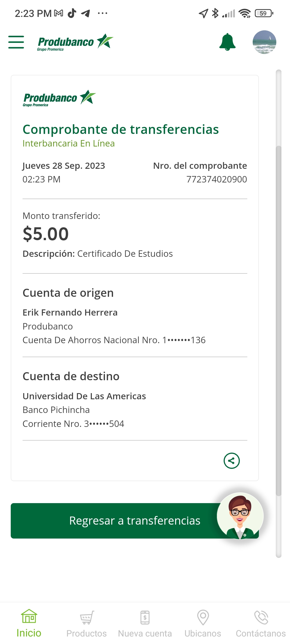Tap the Telegram notification icon
Screen dimensions: 290x644
[x=86, y=13]
